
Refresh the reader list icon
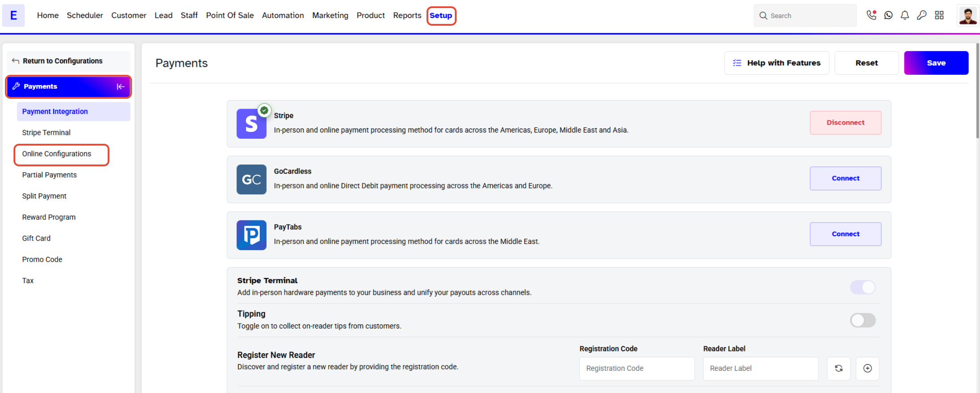839,368
